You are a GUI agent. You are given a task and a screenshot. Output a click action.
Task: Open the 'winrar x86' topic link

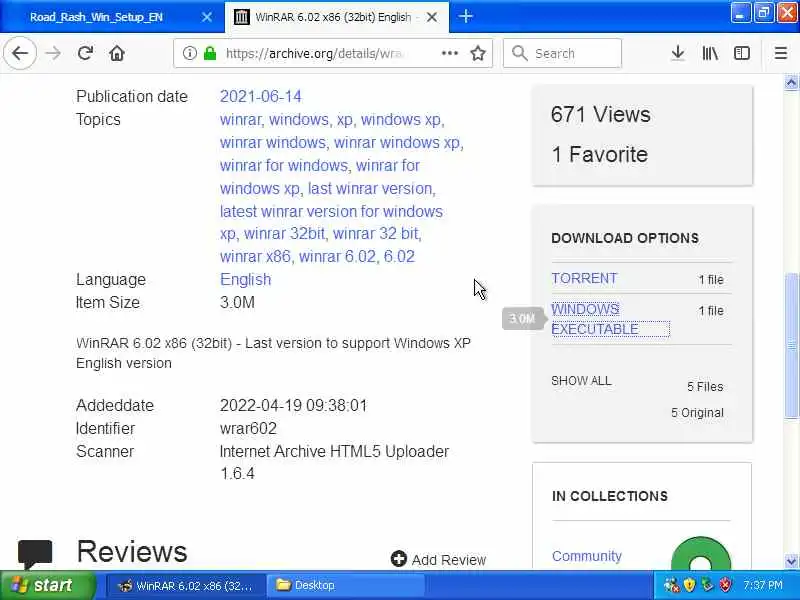(255, 256)
